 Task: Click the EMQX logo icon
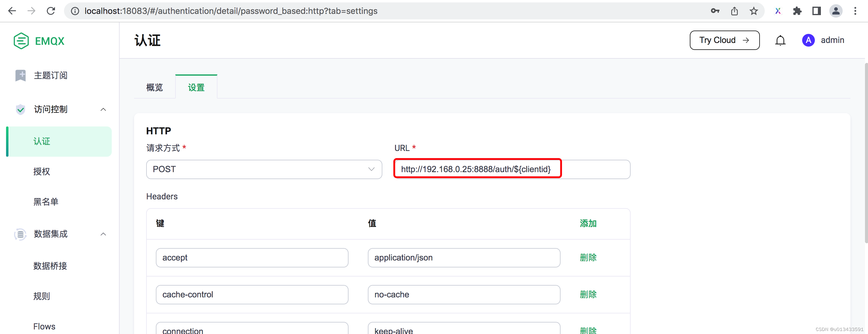tap(21, 41)
